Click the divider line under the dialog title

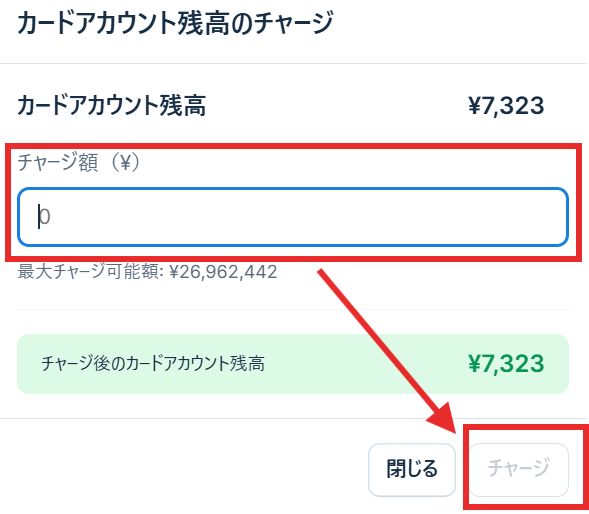click(x=293, y=63)
